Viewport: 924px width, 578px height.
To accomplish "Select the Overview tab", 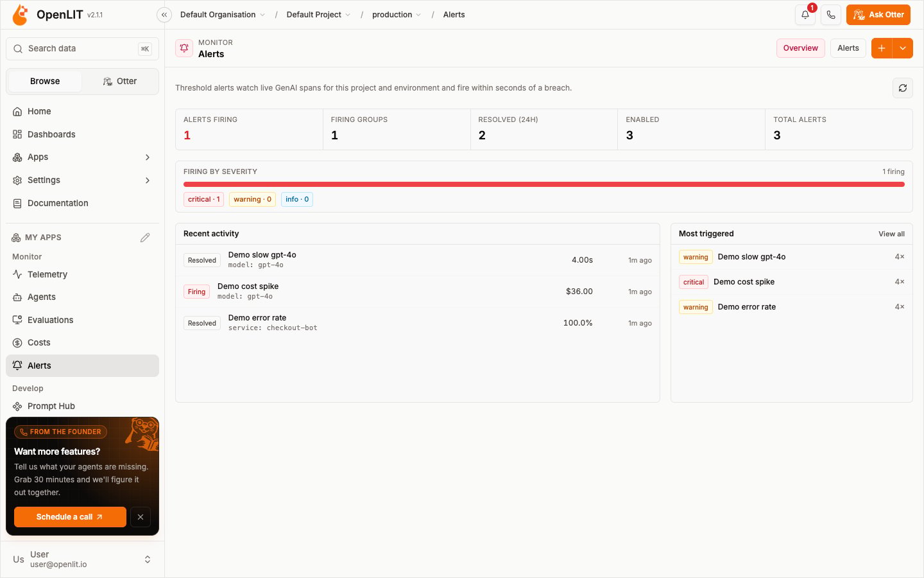I will point(801,48).
